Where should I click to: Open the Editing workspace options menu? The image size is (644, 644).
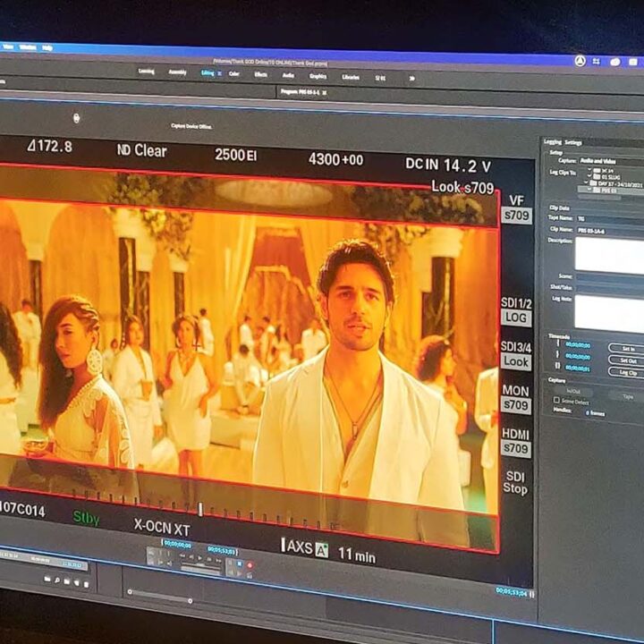tap(219, 73)
